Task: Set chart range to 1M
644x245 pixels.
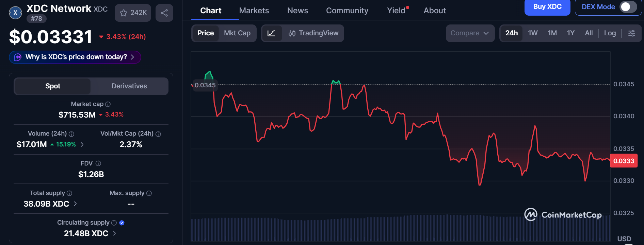Action: (x=552, y=33)
